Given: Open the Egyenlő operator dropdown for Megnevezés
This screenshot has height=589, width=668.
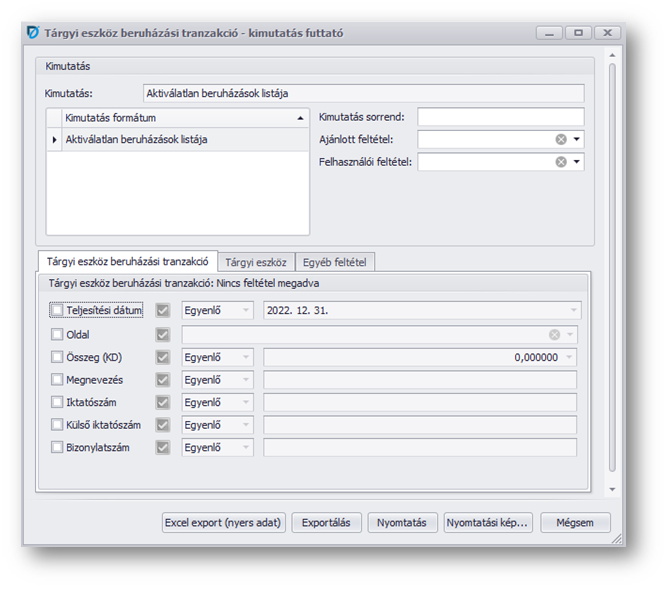Looking at the screenshot, I should (x=217, y=380).
